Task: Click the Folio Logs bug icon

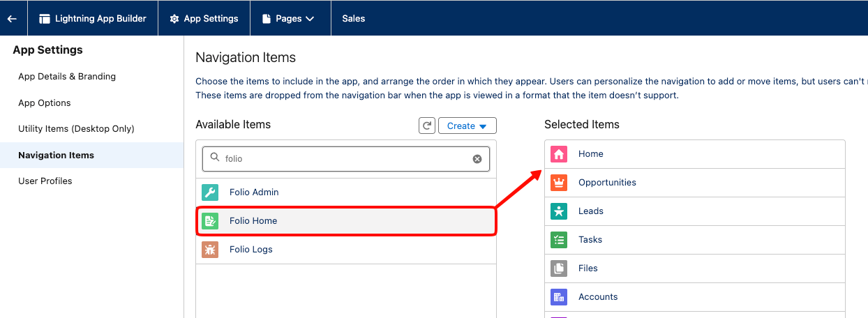Action: coord(210,250)
